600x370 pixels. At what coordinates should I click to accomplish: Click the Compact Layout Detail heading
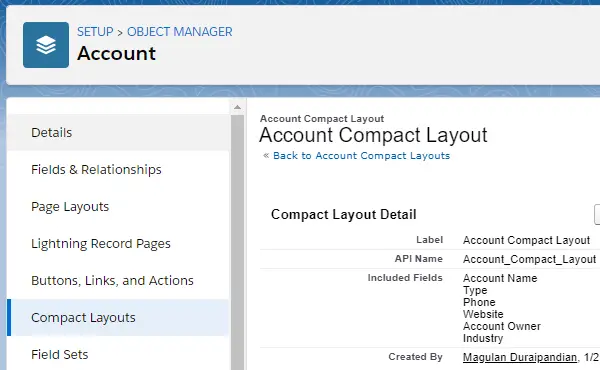[344, 214]
